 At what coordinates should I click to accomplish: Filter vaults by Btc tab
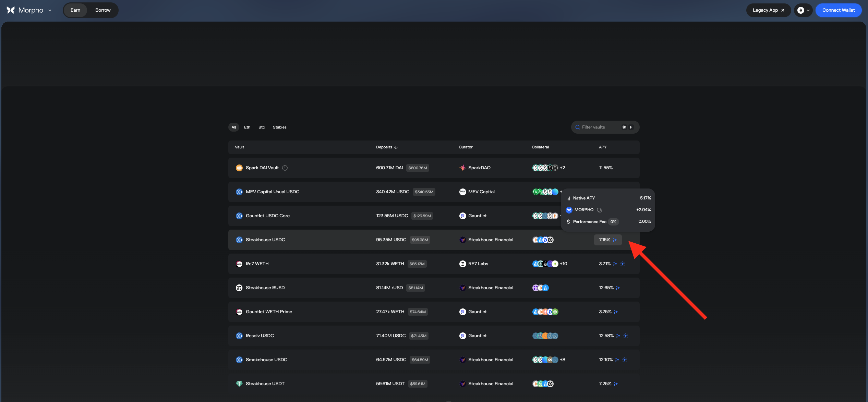point(262,127)
